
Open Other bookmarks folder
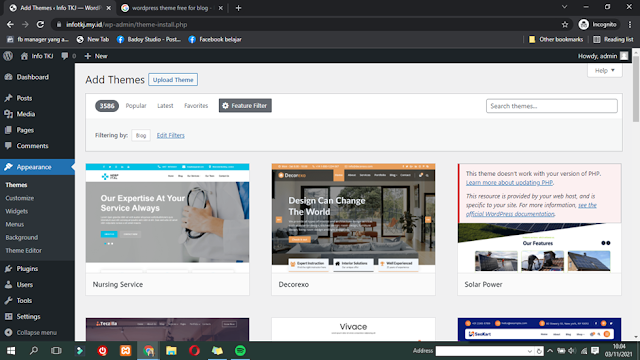(x=556, y=40)
